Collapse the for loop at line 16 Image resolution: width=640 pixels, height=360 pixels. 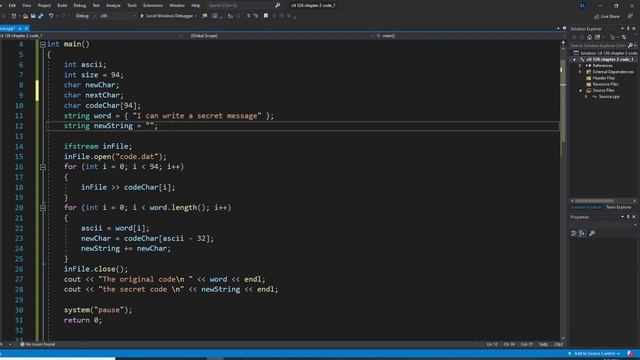pos(43,167)
